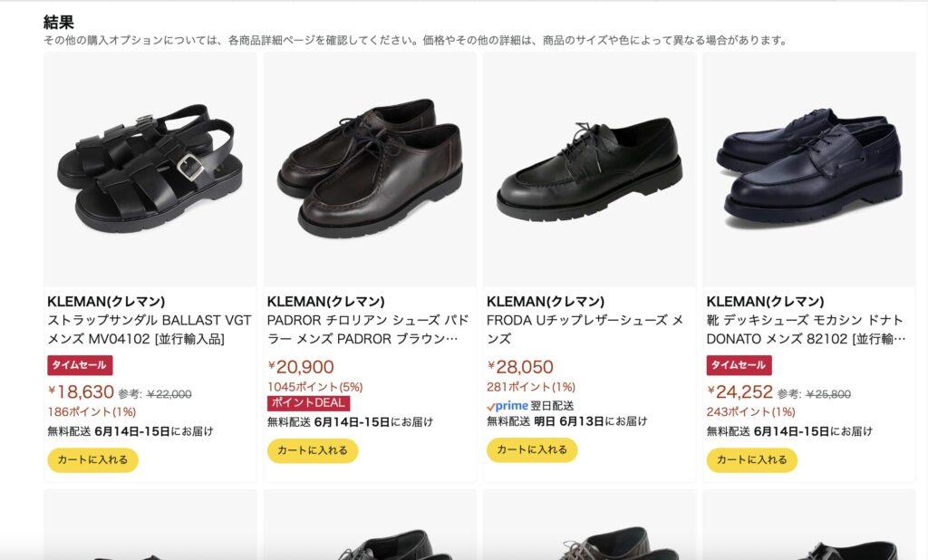Click the 1045ポイント(5%) text
Screen dimensions: 928x560
pyautogui.click(x=314, y=387)
